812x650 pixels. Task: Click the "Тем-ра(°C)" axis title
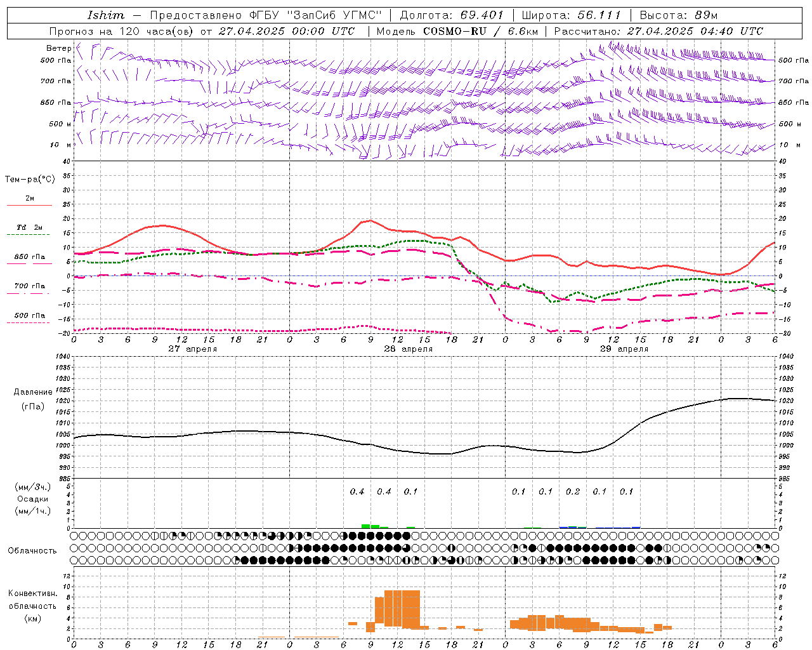tap(30, 180)
